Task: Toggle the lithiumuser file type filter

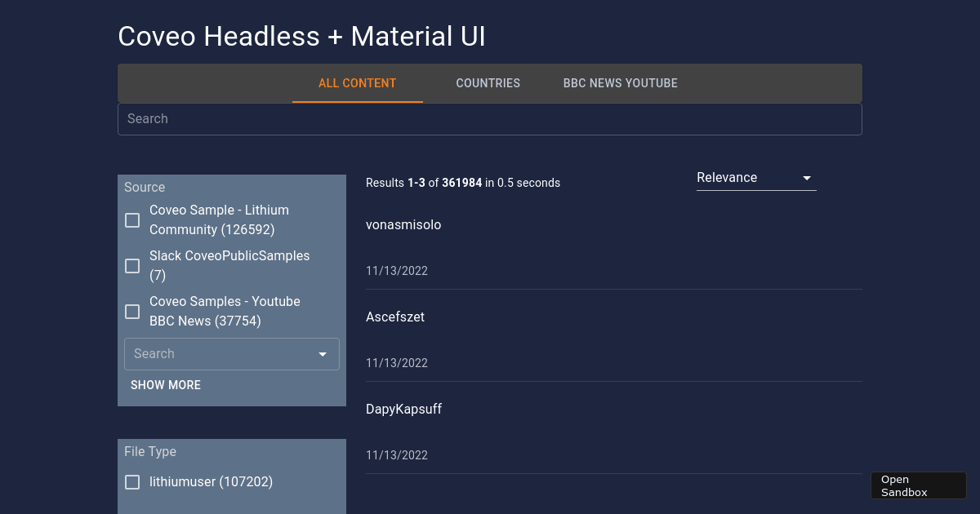Action: 132,482
